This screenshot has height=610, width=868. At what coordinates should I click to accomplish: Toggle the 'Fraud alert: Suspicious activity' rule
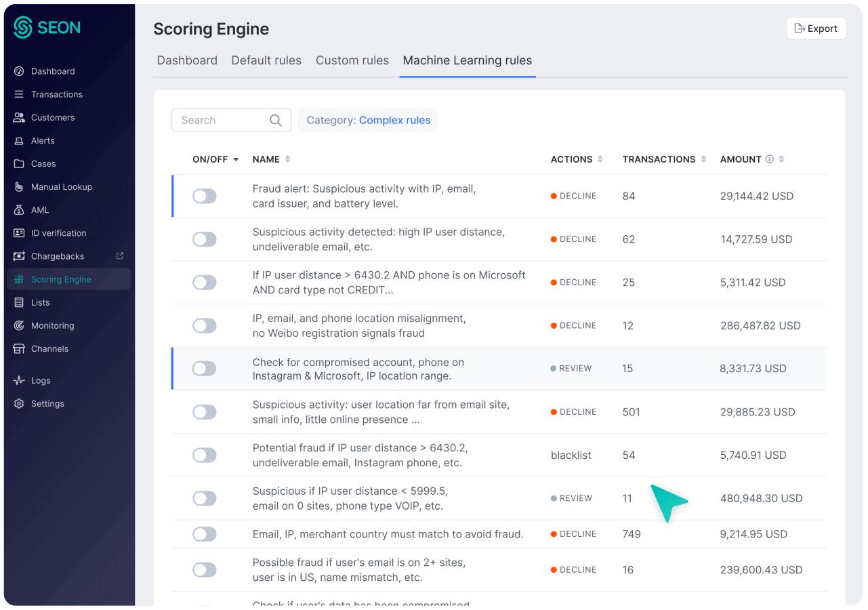[x=204, y=196]
